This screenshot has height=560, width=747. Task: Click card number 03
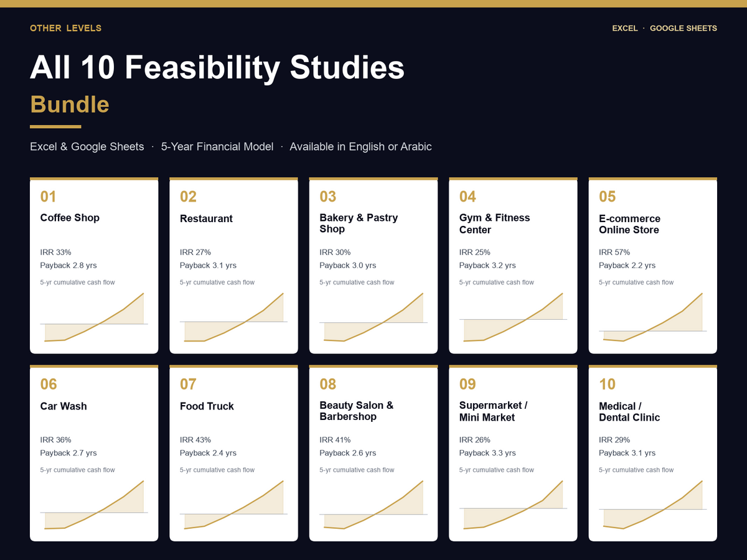(x=328, y=197)
